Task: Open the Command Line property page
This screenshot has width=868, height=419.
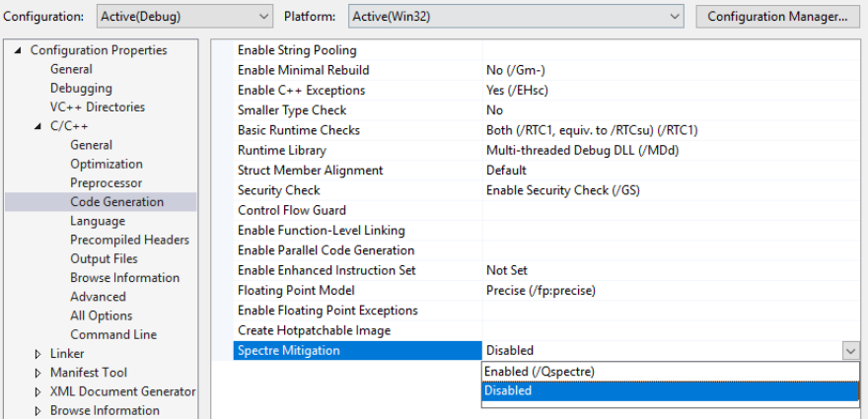Action: [113, 334]
